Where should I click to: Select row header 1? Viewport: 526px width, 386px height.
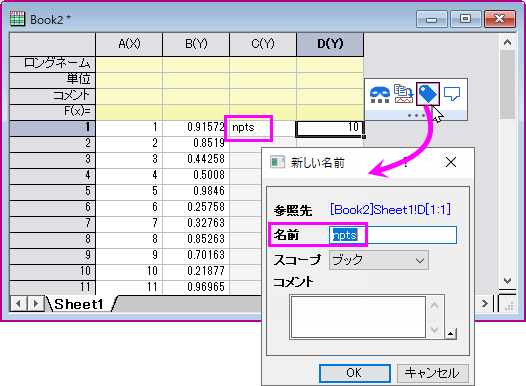pos(53,127)
